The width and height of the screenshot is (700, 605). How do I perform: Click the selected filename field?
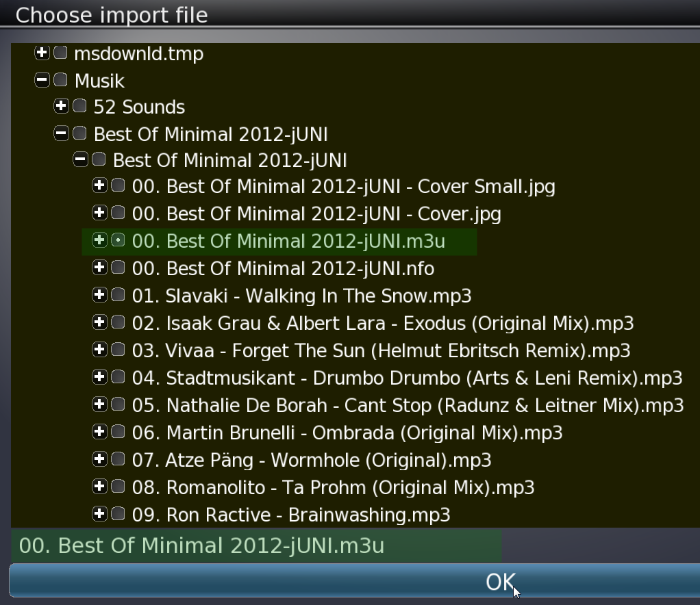click(257, 545)
